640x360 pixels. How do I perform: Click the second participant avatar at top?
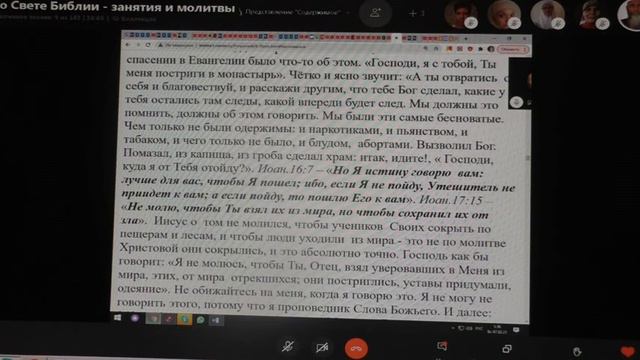click(504, 15)
